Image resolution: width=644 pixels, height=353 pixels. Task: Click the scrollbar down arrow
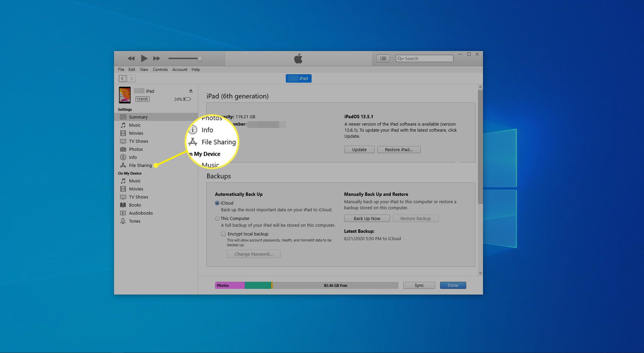[480, 273]
